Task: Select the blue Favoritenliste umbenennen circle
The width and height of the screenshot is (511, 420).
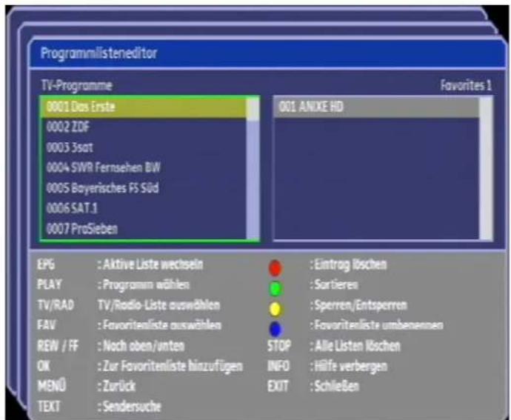Action: [x=275, y=330]
